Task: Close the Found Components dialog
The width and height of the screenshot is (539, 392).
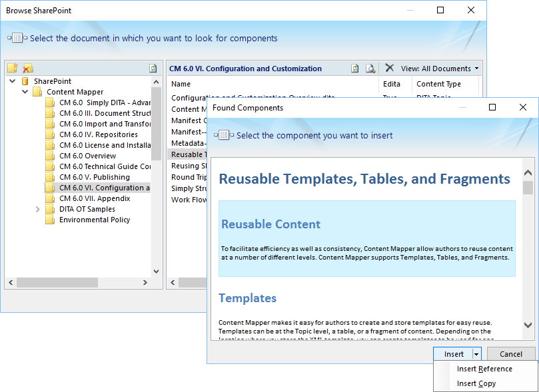Action: (523, 107)
